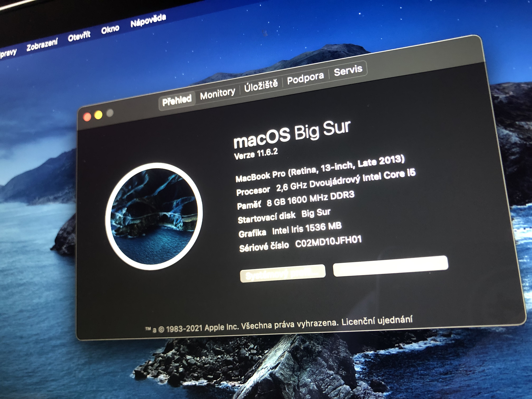Open the Nápověda menu
Screen dimensions: 532x399
tap(148, 21)
